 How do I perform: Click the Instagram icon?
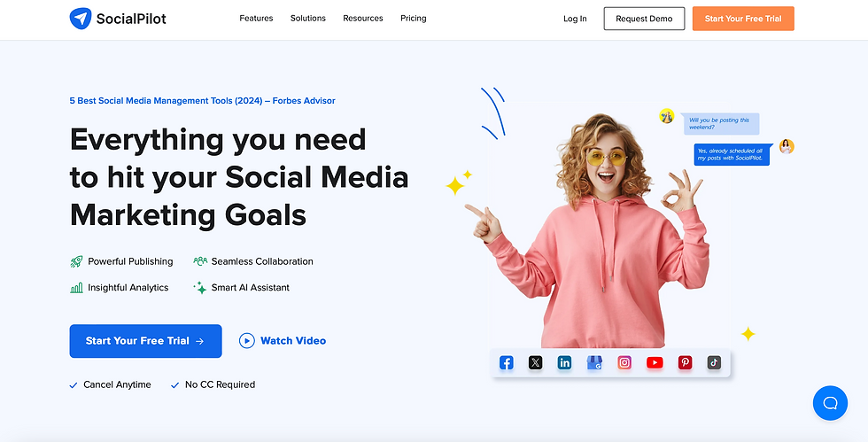(624, 363)
